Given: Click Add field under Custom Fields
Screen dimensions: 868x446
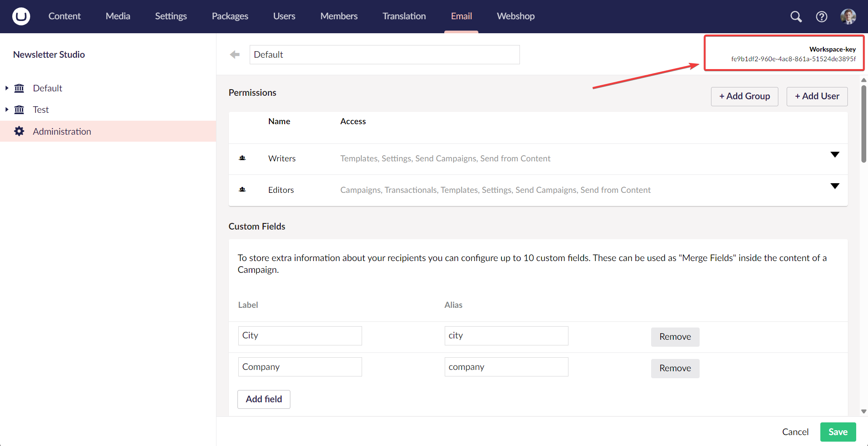Looking at the screenshot, I should click(263, 399).
